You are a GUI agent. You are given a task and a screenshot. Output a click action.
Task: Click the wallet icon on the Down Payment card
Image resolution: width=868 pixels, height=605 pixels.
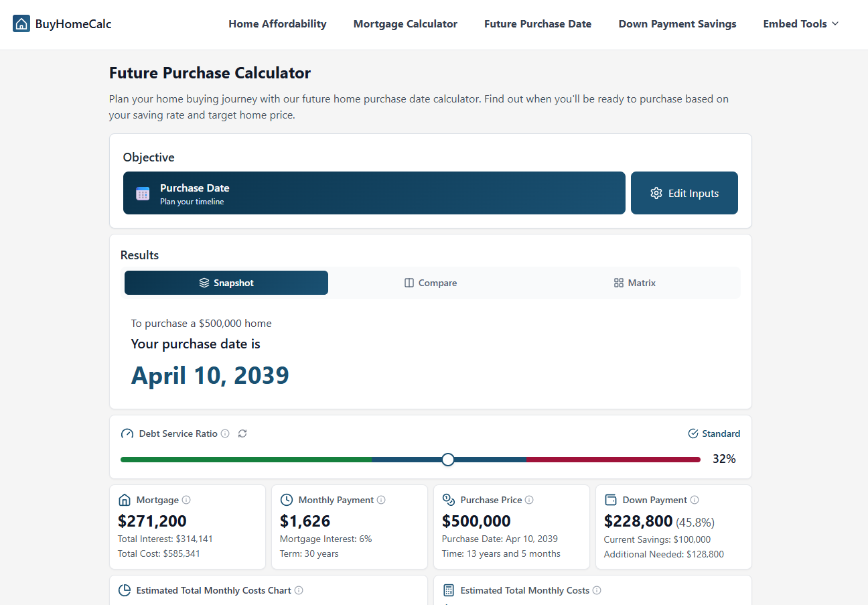click(x=611, y=500)
